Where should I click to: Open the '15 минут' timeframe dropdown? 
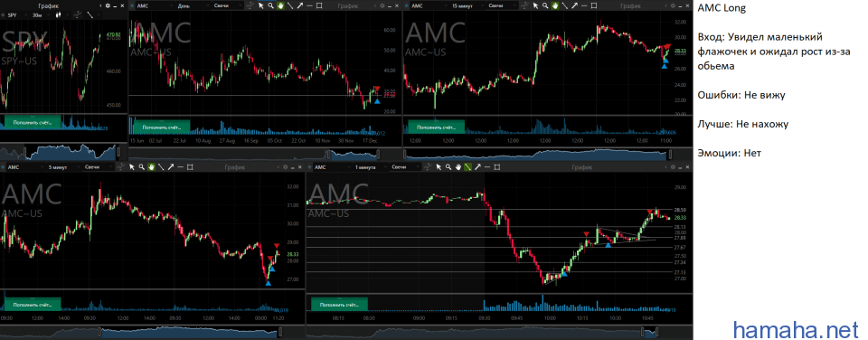pyautogui.click(x=467, y=5)
